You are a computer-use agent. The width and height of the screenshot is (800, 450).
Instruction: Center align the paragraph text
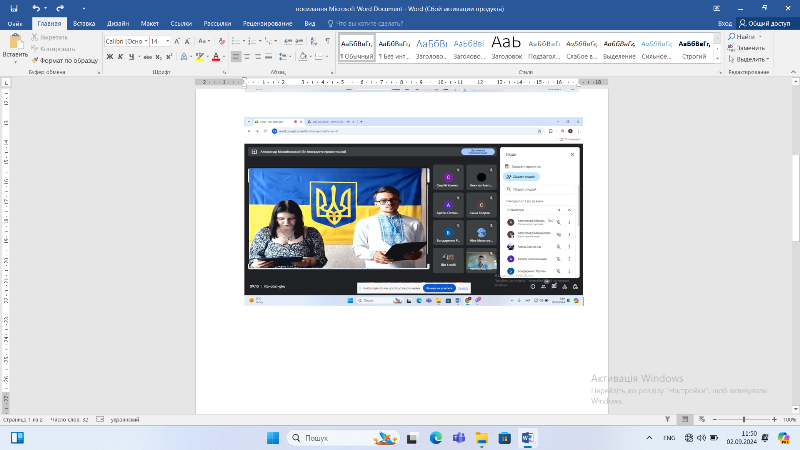tap(249, 56)
